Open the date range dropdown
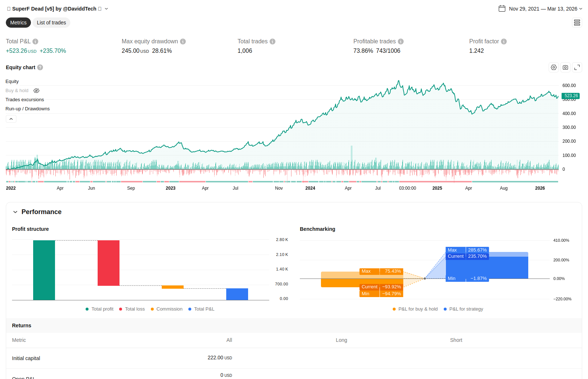This screenshot has height=379, width=588. pyautogui.click(x=580, y=9)
